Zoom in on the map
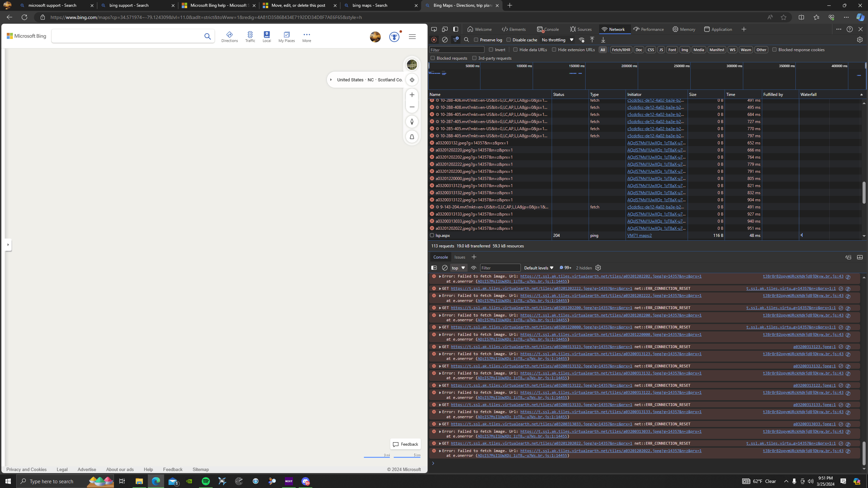The height and width of the screenshot is (488, 868). tap(412, 95)
